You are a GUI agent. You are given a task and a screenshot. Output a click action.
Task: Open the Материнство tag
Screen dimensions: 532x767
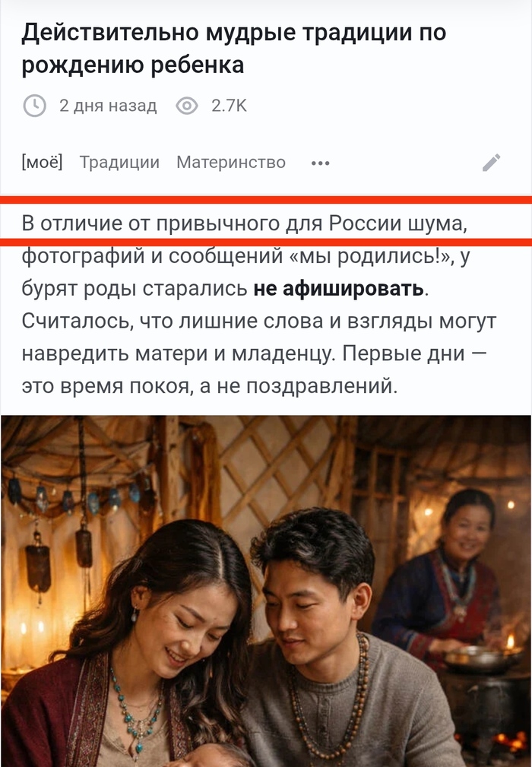pyautogui.click(x=231, y=162)
